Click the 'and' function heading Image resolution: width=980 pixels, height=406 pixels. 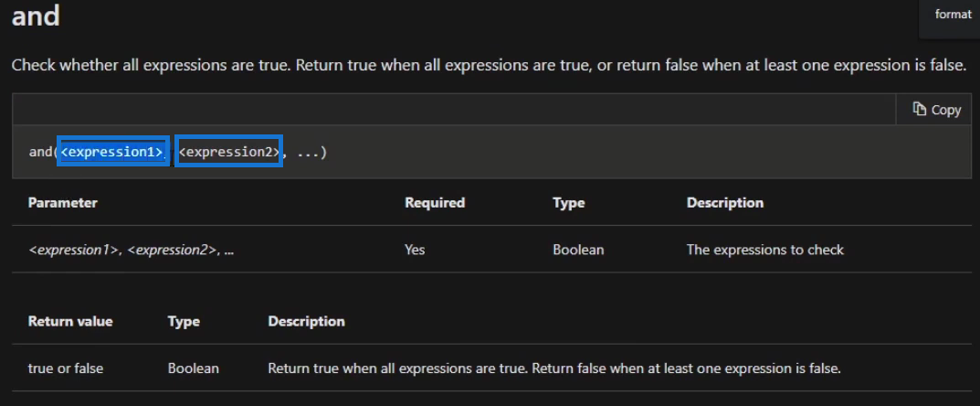tap(36, 15)
